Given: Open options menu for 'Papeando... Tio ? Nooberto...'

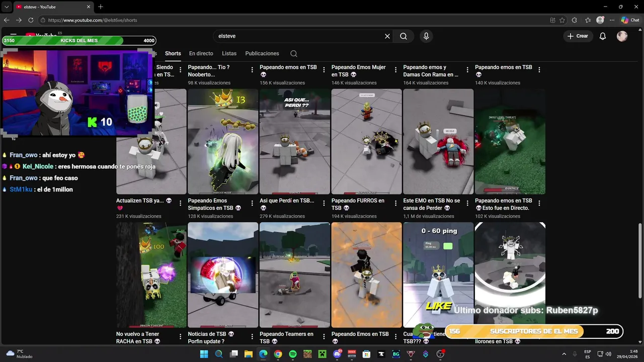Looking at the screenshot, I should tap(252, 70).
